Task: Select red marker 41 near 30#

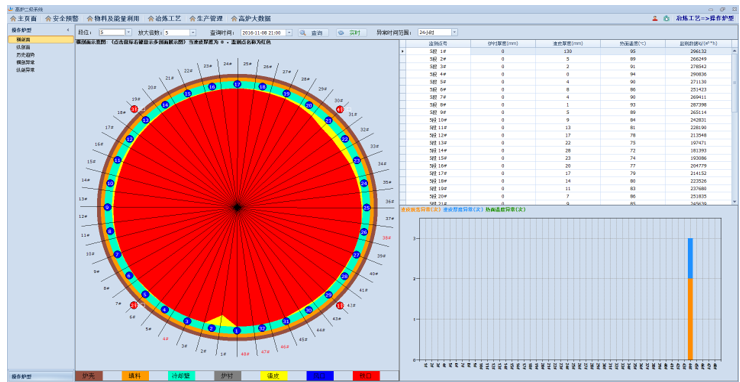Action: tap(339, 110)
